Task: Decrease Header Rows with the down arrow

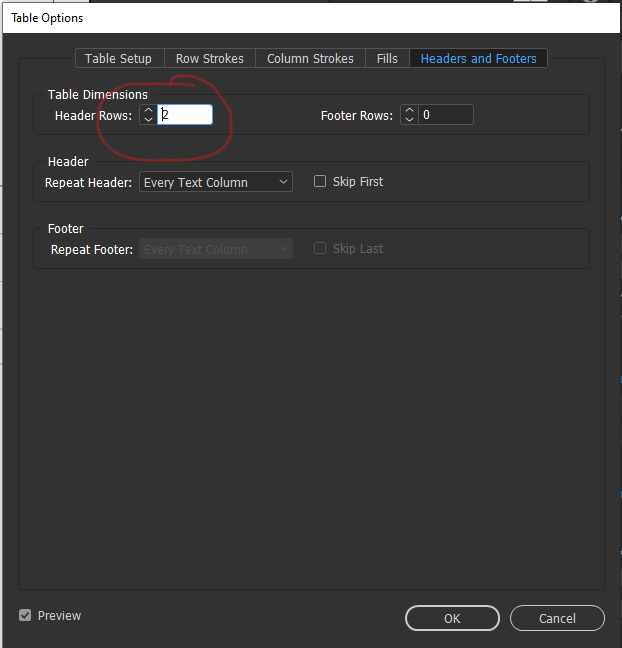Action: coord(148,119)
